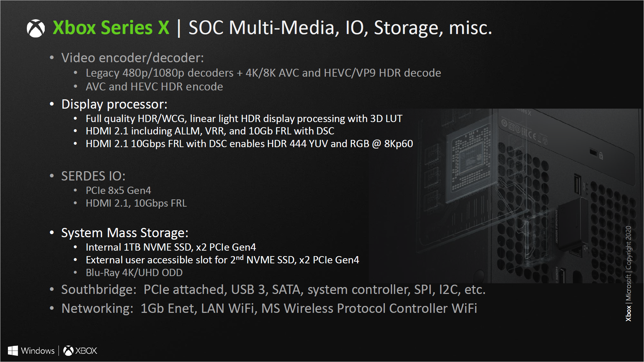Click the "Southbridge:" bullet line

[x=273, y=289]
